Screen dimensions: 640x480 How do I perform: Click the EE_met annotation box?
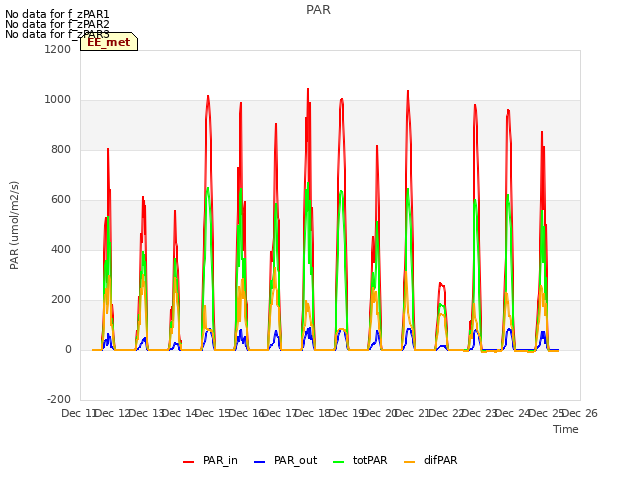[x=109, y=42]
